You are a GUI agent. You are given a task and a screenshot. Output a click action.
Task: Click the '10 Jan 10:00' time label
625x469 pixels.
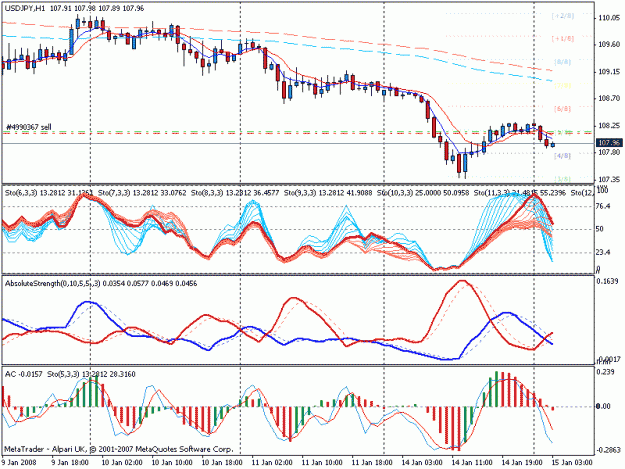click(x=172, y=462)
